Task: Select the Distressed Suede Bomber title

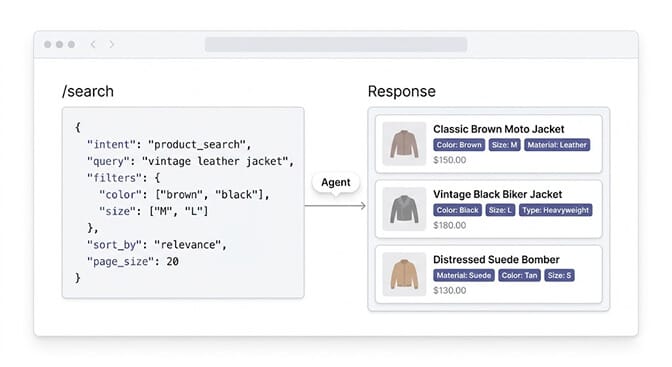Action: [496, 259]
